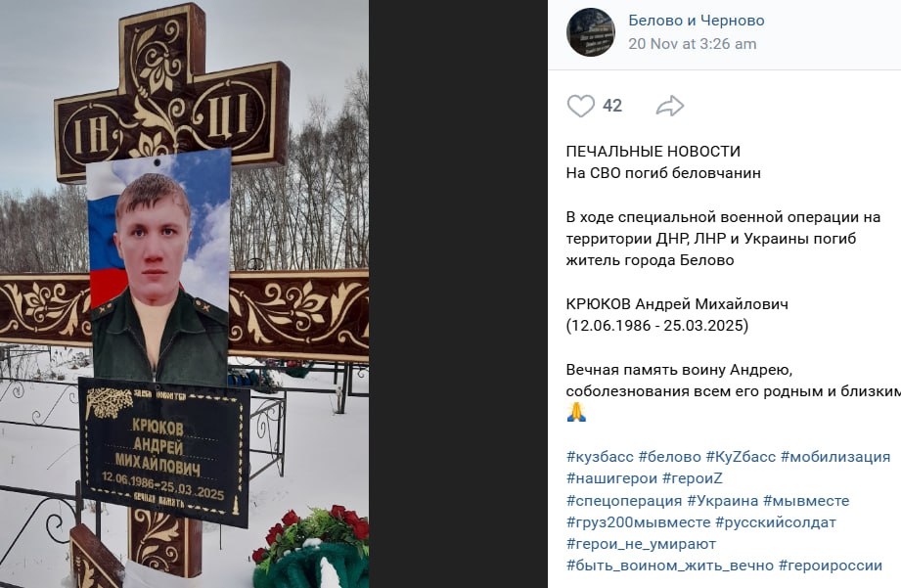
Task: Open the #белово hashtag
Action: point(669,457)
